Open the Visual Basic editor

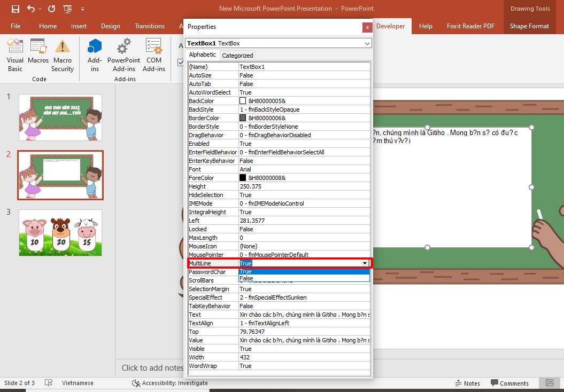[15, 53]
